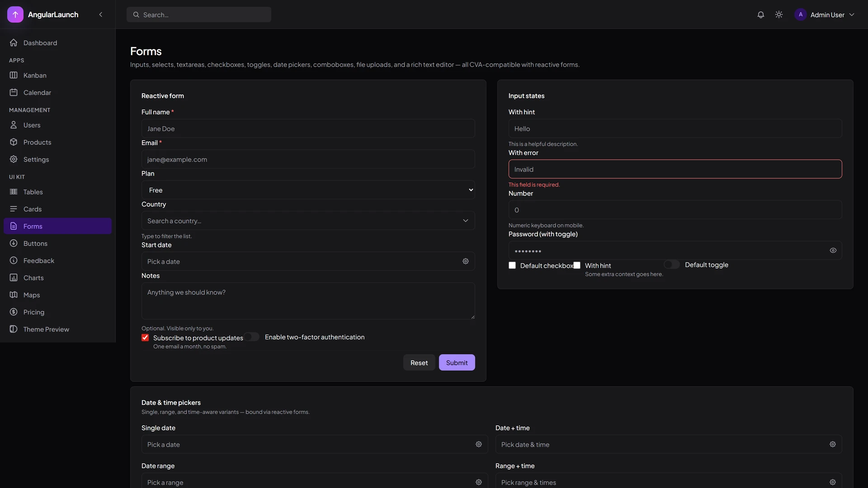Click the Maps sidebar icon
This screenshot has height=488, width=868.
(14, 295)
